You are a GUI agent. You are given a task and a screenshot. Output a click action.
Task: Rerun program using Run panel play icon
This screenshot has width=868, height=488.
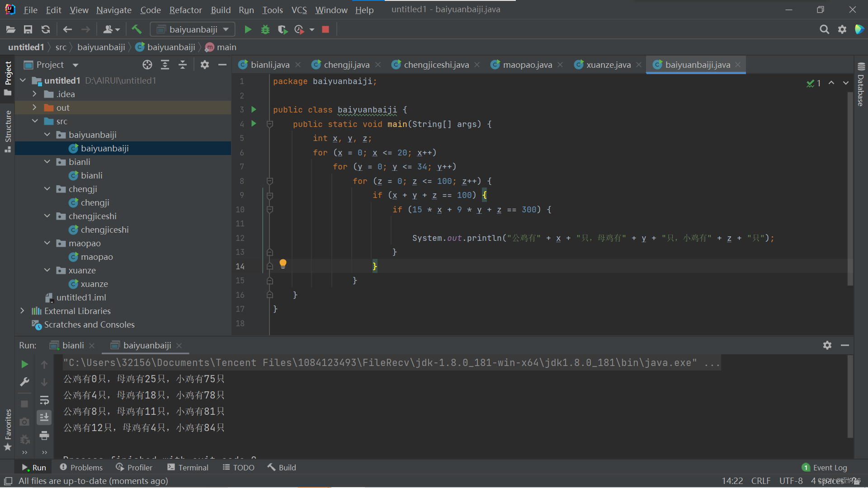(x=24, y=364)
